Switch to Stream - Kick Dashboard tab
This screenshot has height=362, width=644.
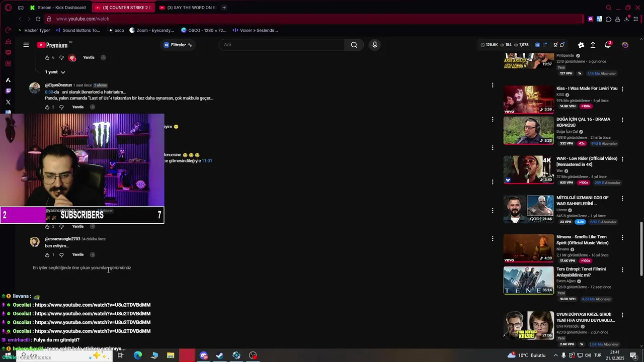57,8
